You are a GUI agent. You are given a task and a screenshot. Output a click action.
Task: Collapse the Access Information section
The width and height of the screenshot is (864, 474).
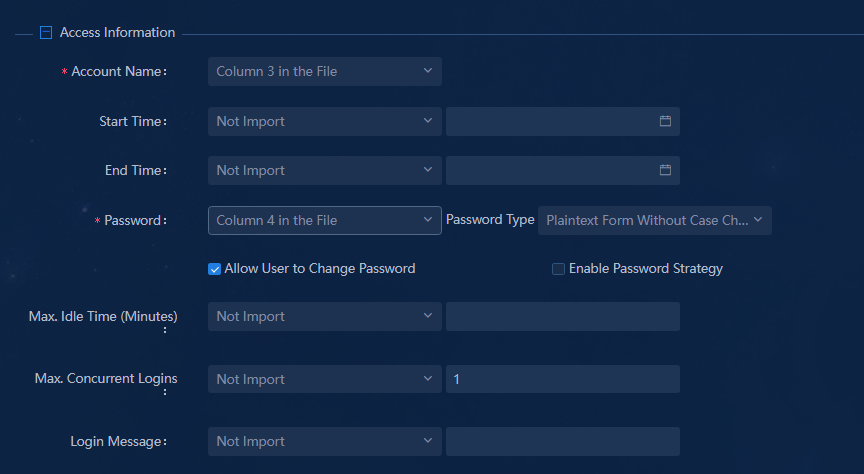46,33
